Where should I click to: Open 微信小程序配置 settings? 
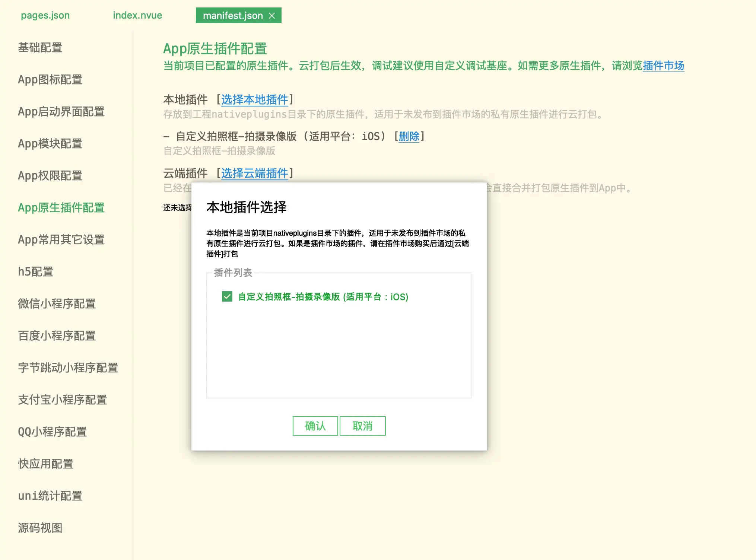(57, 303)
